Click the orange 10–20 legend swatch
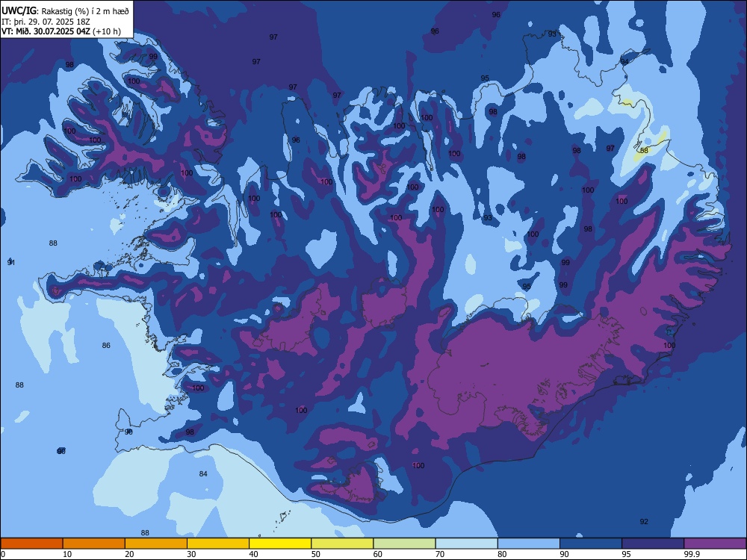747x560 pixels. (94, 544)
